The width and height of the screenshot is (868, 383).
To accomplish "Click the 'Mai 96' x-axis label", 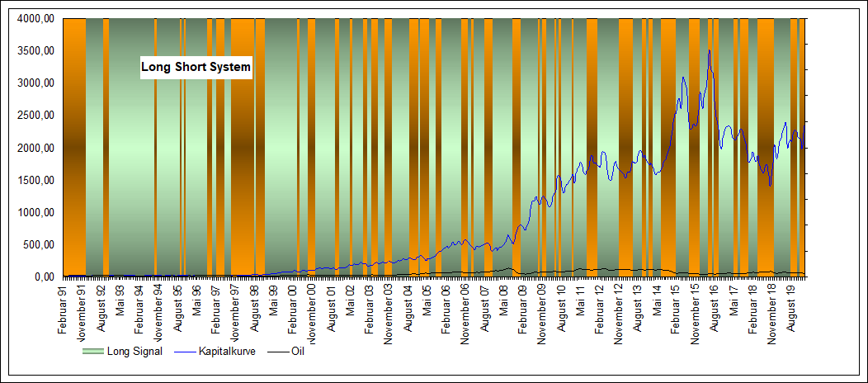I will coord(196,300).
